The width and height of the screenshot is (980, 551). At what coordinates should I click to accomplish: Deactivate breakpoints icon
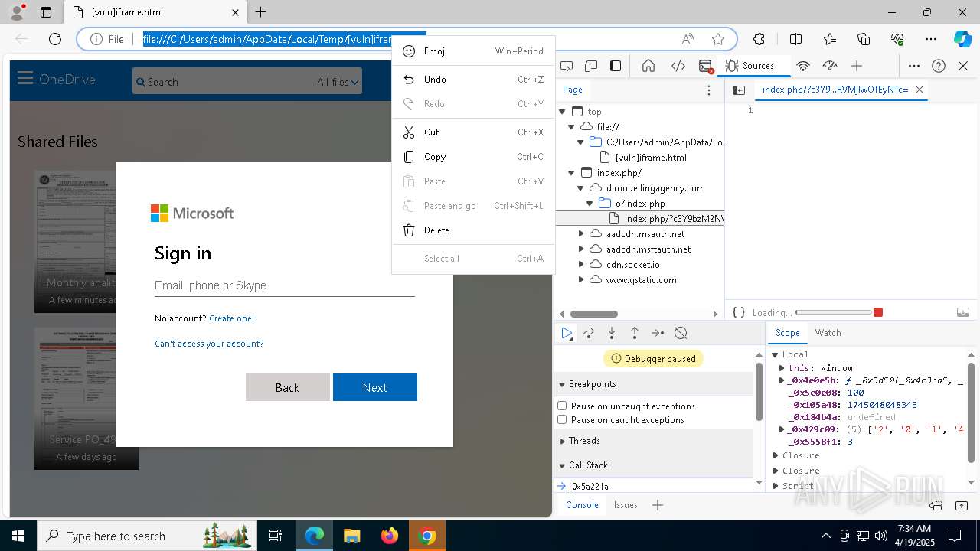(681, 333)
